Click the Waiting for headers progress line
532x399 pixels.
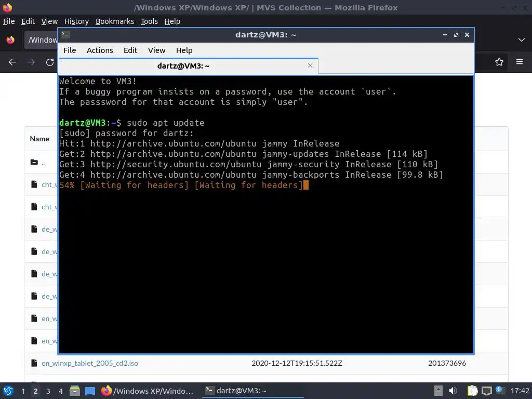pyautogui.click(x=183, y=185)
